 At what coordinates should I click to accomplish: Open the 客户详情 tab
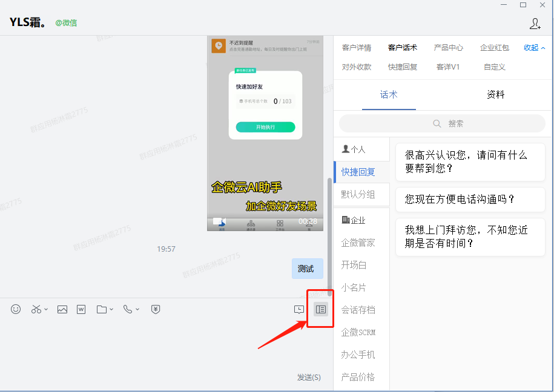[x=357, y=47]
